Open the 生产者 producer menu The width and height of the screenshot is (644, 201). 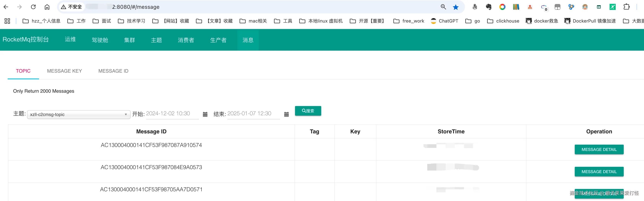[x=218, y=40]
